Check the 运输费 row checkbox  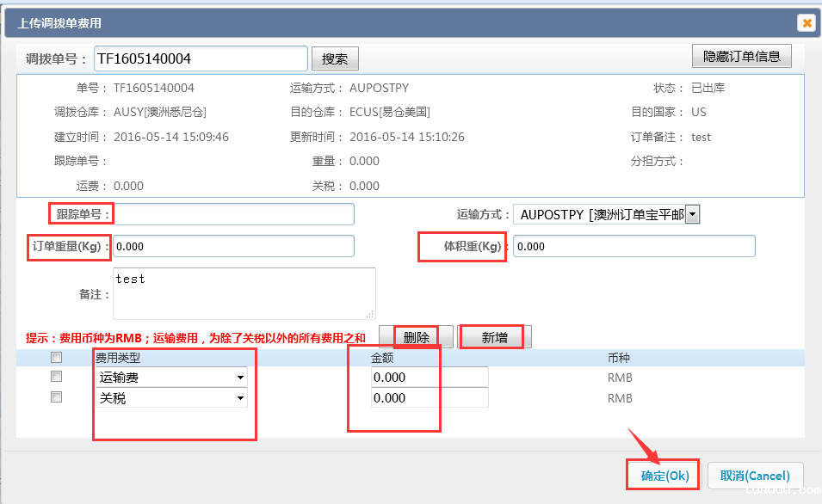(x=56, y=377)
